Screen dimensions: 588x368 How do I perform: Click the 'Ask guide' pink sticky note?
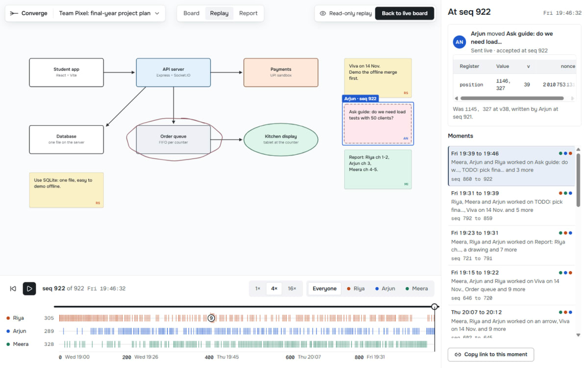click(x=378, y=124)
